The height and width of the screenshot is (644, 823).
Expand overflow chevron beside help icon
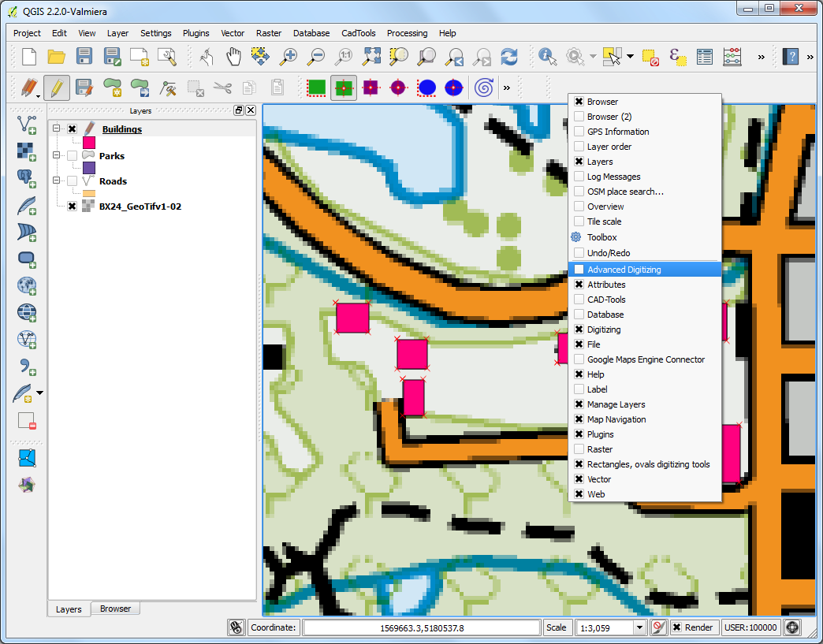coord(810,57)
